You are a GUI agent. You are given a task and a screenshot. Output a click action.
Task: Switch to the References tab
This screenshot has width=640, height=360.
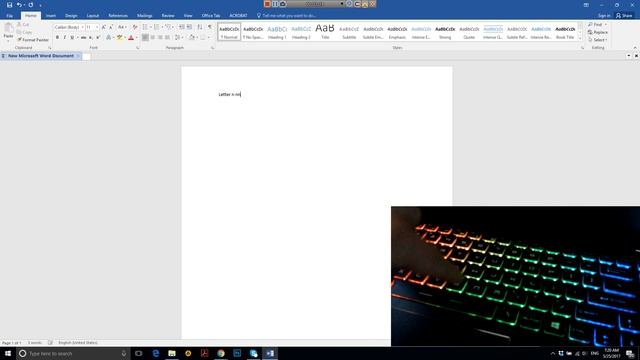118,16
